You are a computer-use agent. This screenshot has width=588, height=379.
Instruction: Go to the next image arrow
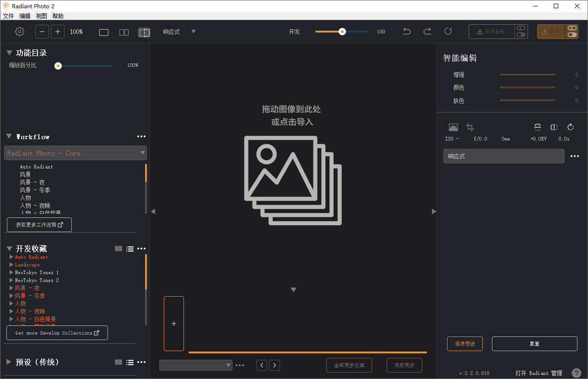[x=275, y=365]
